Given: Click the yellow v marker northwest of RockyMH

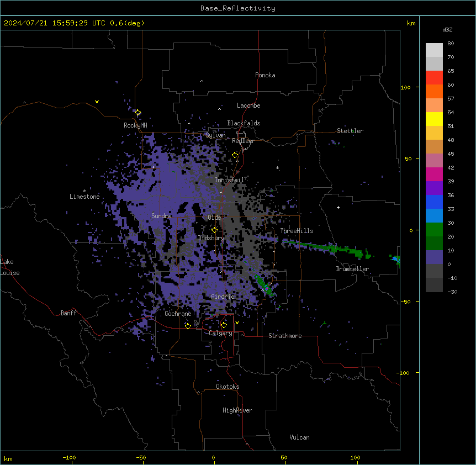Looking at the screenshot, I should pos(97,102).
